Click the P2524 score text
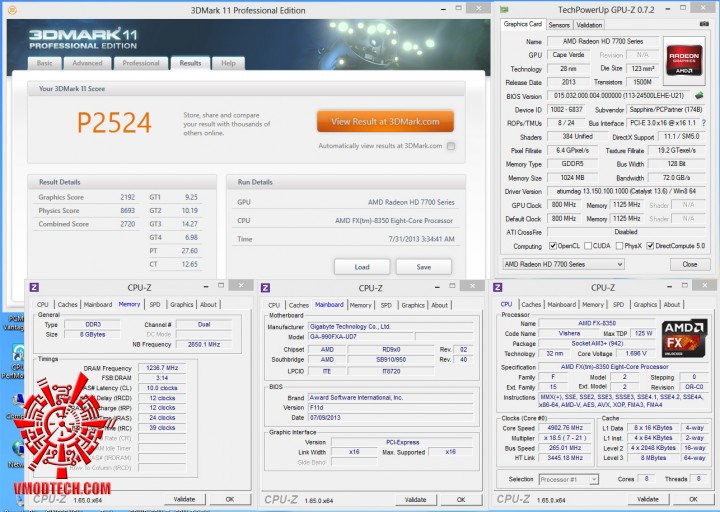Viewport: 720px width, 512px height. point(114,122)
